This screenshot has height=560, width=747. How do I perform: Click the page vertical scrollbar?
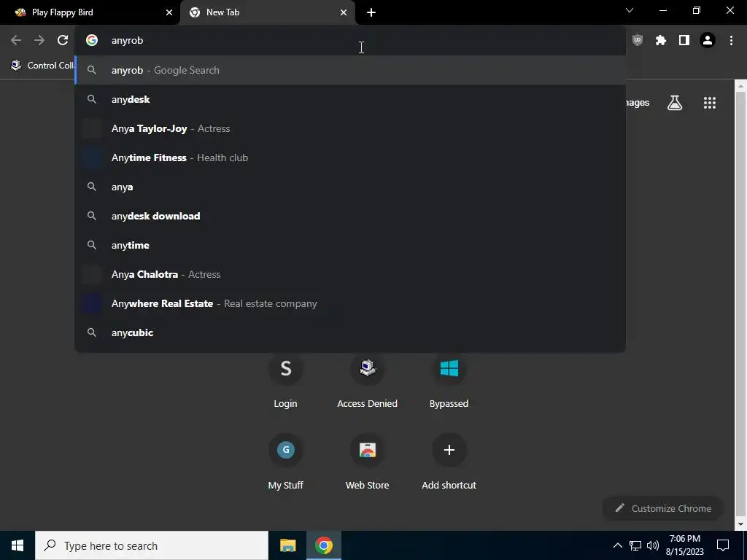(x=741, y=305)
